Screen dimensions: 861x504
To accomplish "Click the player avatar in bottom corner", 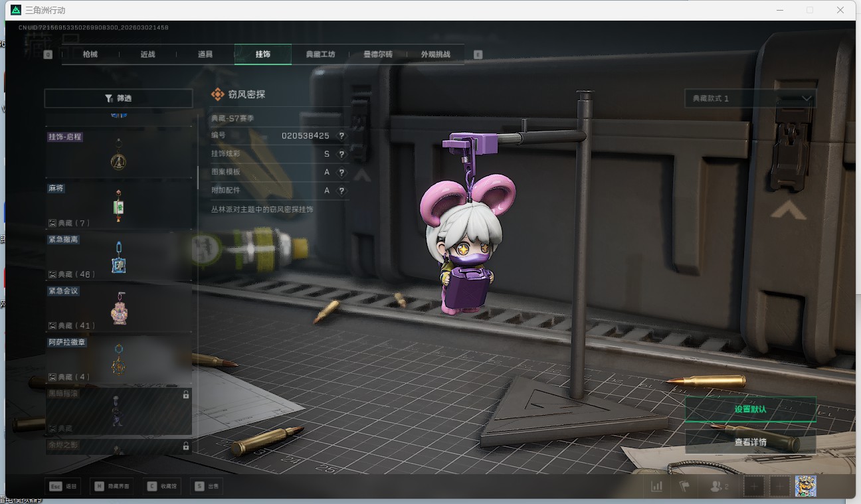I will [x=805, y=486].
